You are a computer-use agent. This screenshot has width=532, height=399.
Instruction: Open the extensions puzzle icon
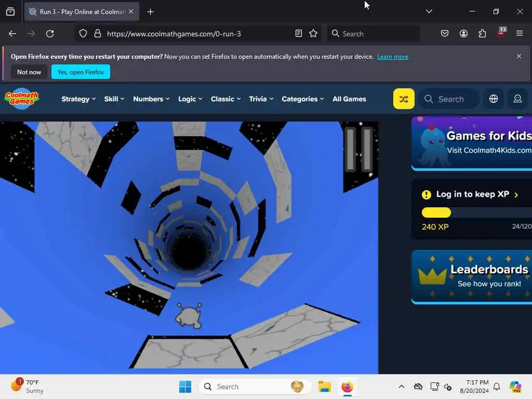[x=482, y=34]
